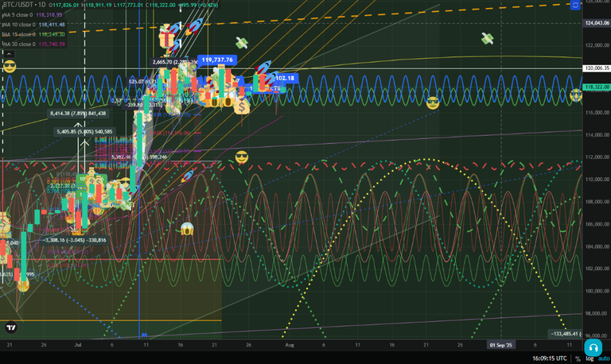Select the MA 30 close 0 indicator legend

pos(33,44)
